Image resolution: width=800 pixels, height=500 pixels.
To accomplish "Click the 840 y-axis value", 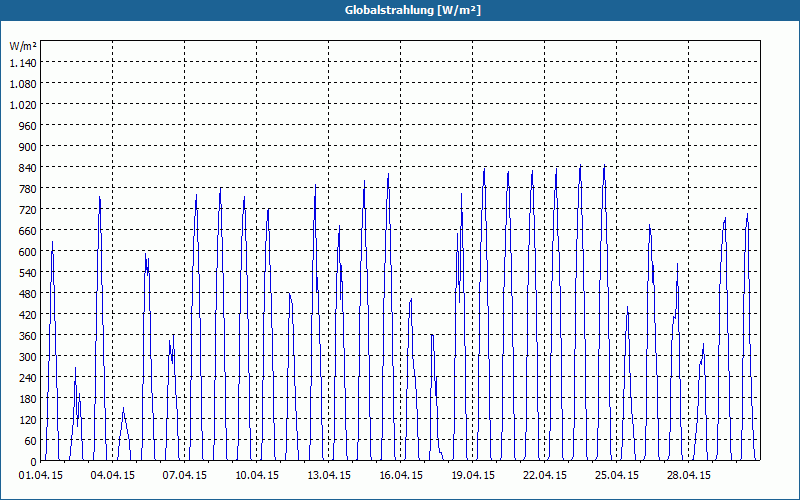I will 29,167.
